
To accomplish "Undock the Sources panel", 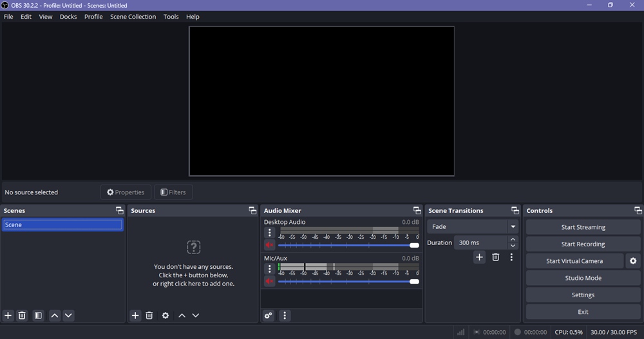I will click(x=252, y=210).
